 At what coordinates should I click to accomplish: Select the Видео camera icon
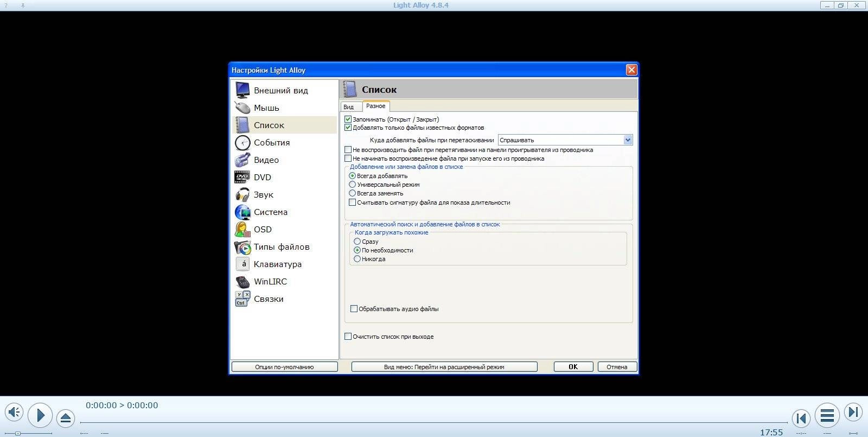[x=242, y=160]
